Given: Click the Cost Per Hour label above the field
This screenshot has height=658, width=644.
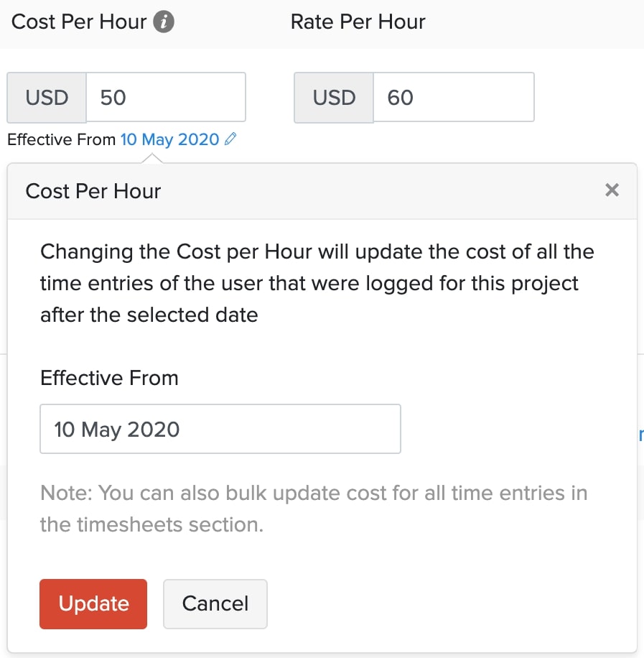Looking at the screenshot, I should [79, 22].
